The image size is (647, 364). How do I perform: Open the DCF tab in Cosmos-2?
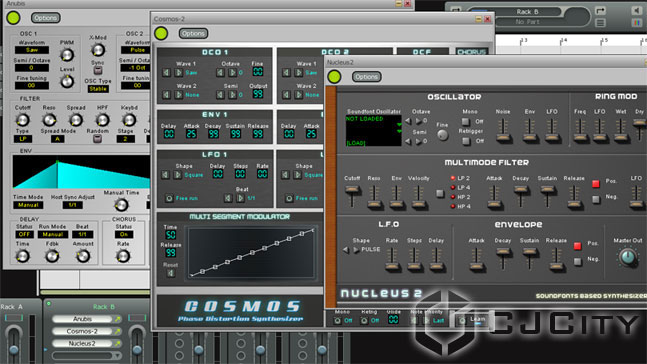(x=422, y=52)
